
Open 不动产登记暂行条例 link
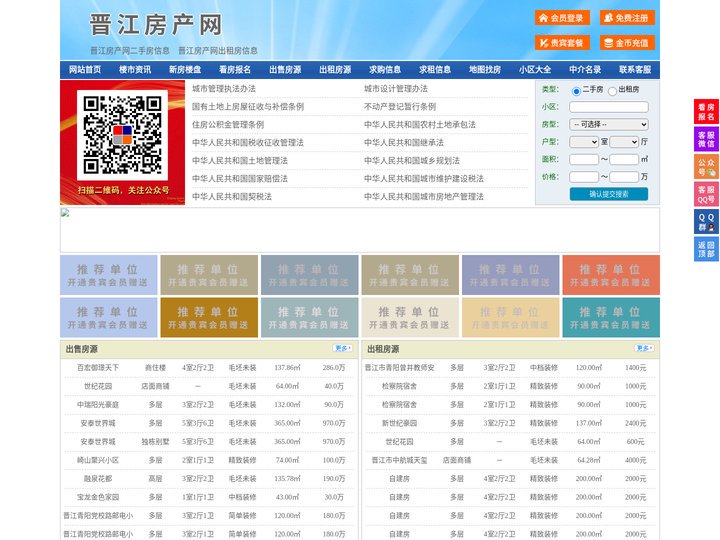(400, 107)
